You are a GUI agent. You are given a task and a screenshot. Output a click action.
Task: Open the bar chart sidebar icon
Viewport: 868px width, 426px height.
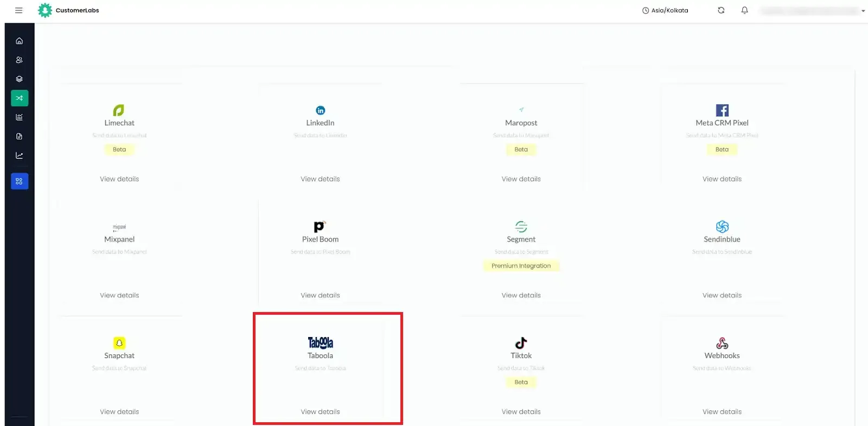[20, 117]
